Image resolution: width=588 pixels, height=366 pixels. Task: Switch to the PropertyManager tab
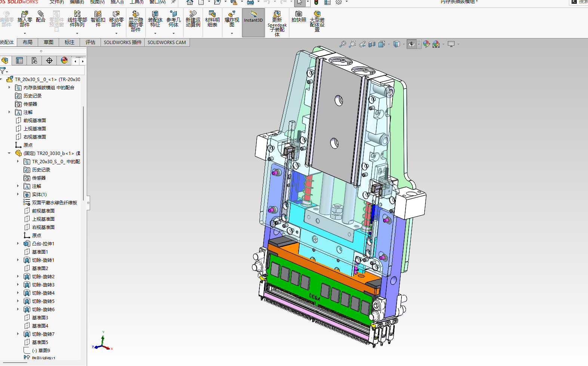point(19,61)
